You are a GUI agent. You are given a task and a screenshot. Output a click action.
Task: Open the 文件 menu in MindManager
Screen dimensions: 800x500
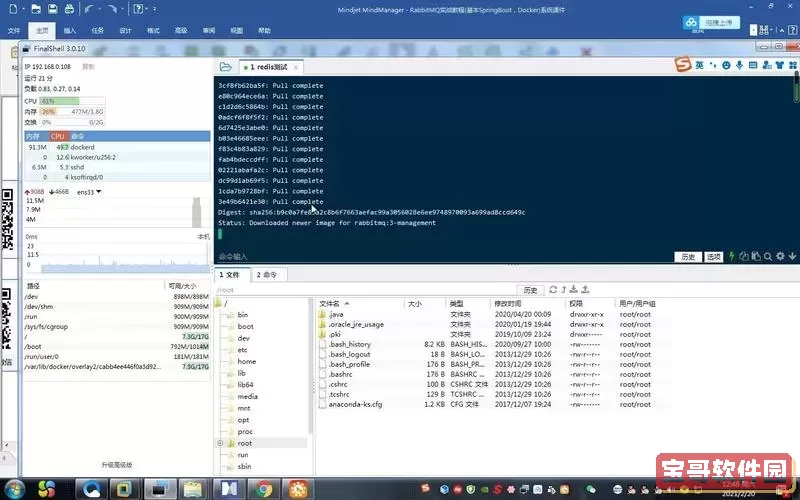pos(14,31)
